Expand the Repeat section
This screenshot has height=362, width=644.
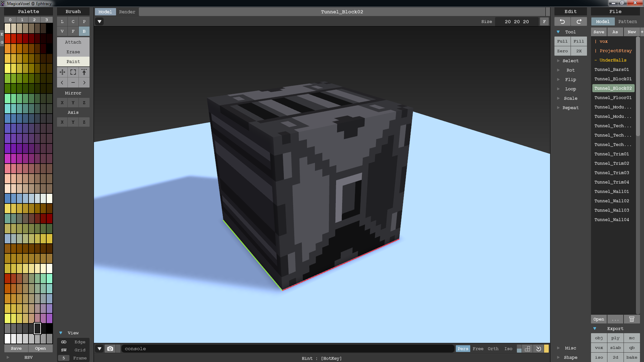570,108
